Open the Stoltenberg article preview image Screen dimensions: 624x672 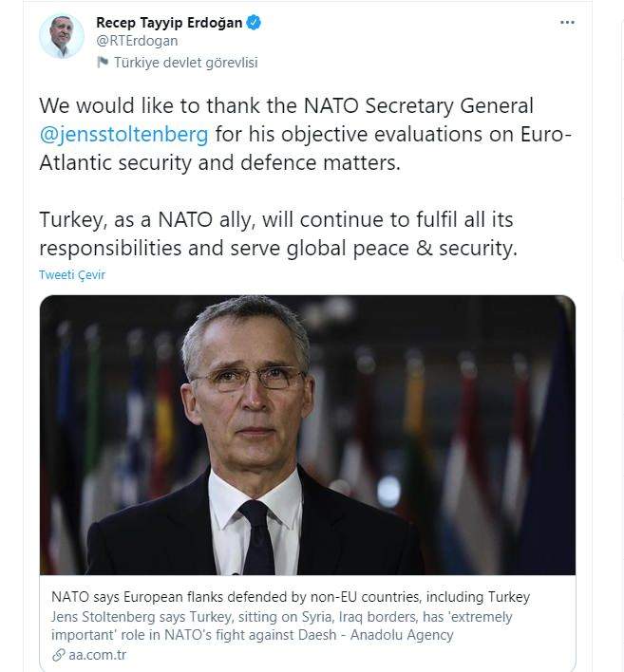308,435
